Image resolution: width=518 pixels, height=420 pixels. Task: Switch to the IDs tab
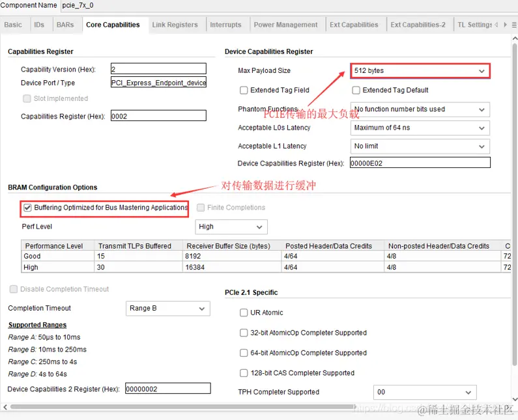(x=39, y=25)
